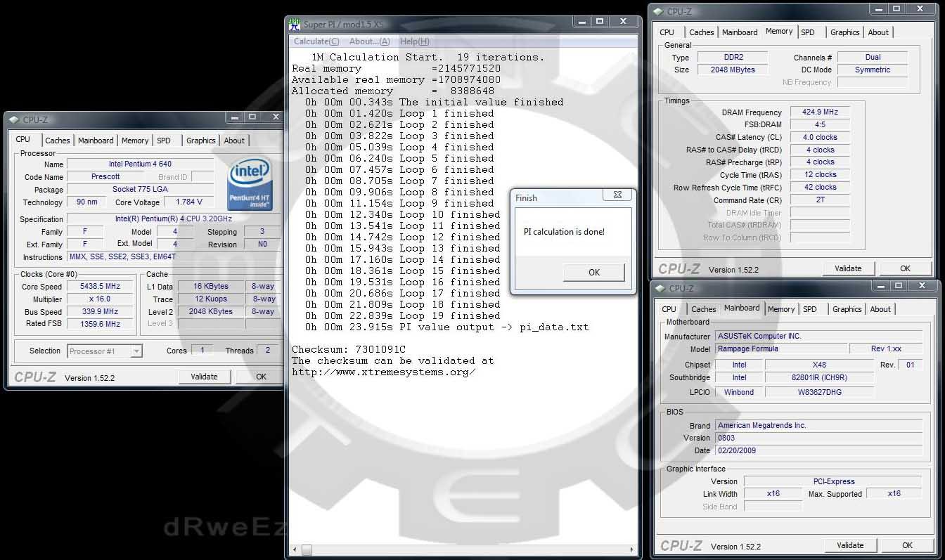The height and width of the screenshot is (560, 945).
Task: Click the Intel Pentium 4 HT logo
Action: [x=250, y=185]
